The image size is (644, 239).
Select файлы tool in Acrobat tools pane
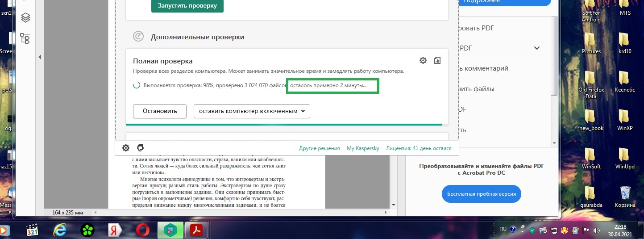tap(478, 89)
